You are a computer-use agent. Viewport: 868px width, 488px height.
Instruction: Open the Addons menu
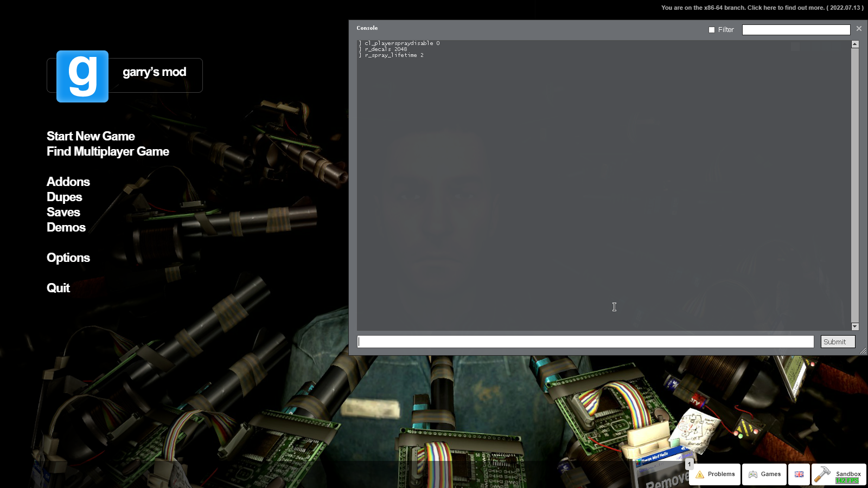[68, 182]
